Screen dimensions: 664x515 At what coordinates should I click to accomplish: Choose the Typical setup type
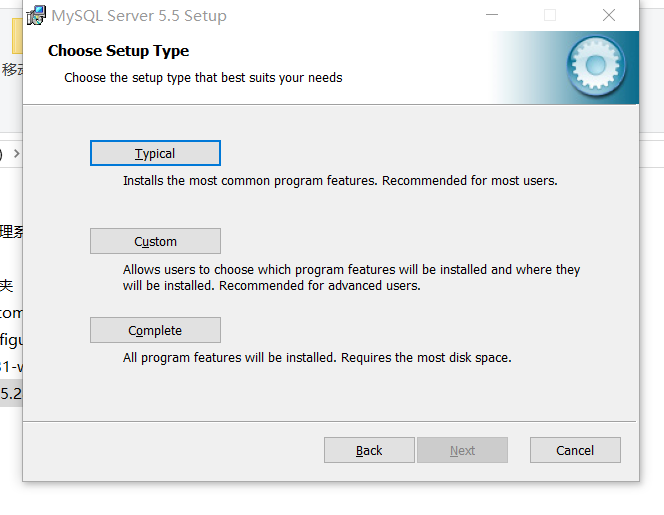[x=155, y=153]
